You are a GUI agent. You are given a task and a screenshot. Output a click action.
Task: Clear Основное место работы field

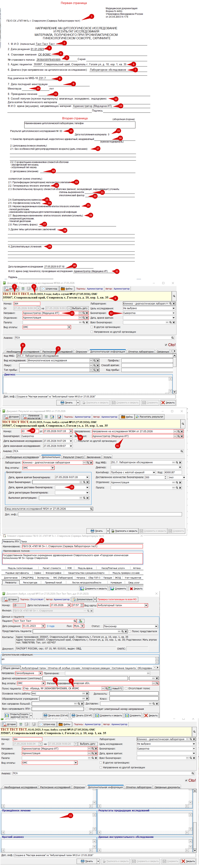(87, 693)
